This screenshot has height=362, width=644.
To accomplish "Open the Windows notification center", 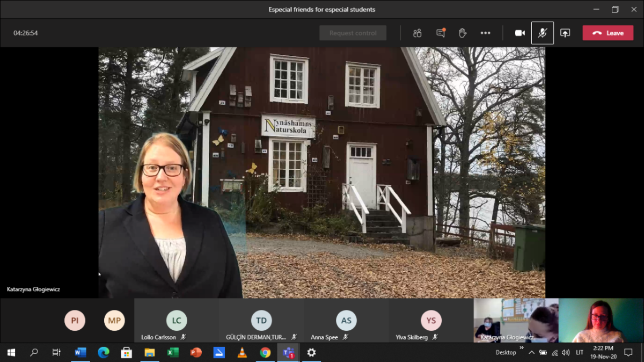I will (x=628, y=352).
